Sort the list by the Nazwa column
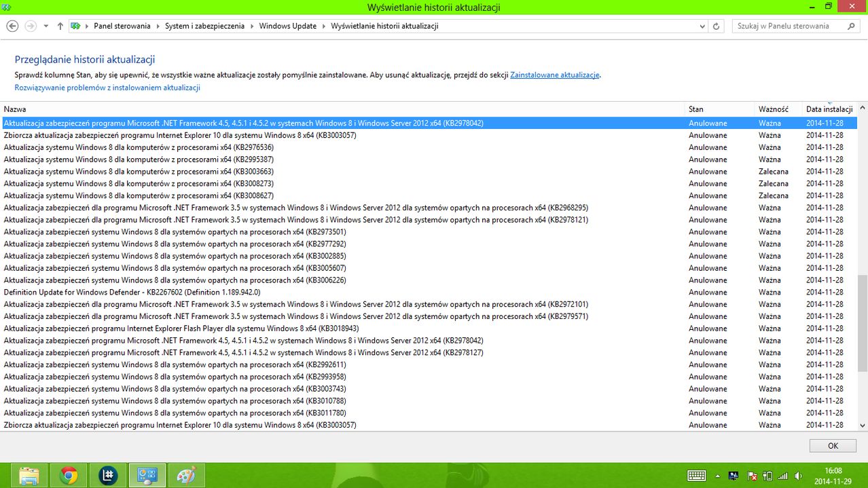The width and height of the screenshot is (868, 488). pos(343,109)
